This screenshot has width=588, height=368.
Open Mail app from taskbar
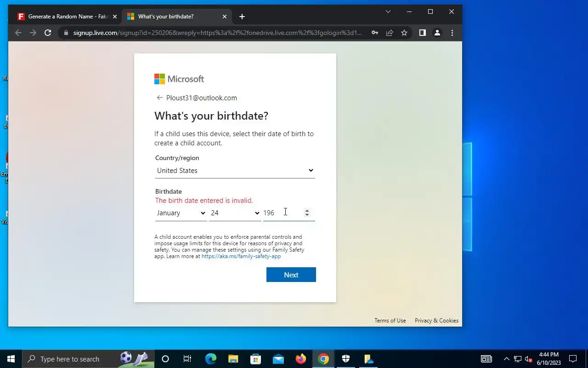278,359
